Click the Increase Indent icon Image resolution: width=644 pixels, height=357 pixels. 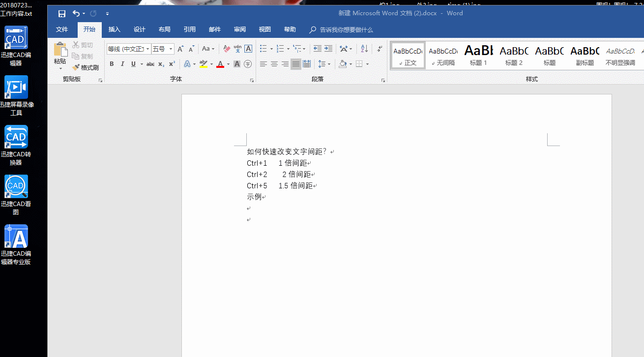pyautogui.click(x=328, y=49)
